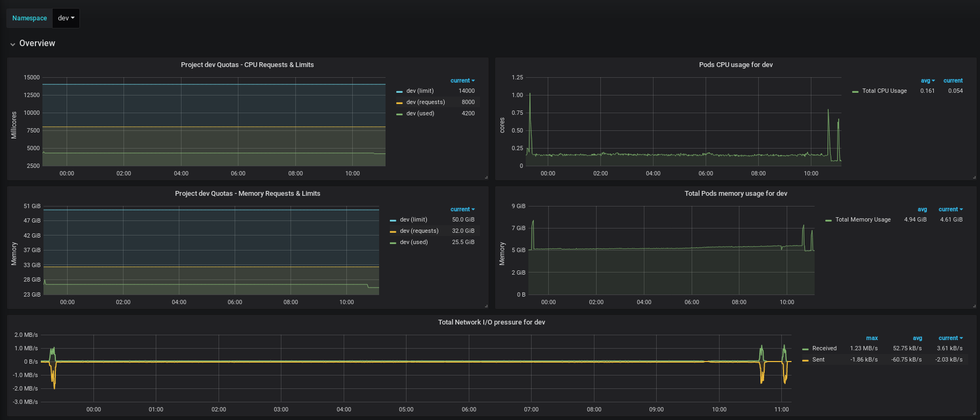Click the -60.75 kB/s Sent avg value

[906, 360]
